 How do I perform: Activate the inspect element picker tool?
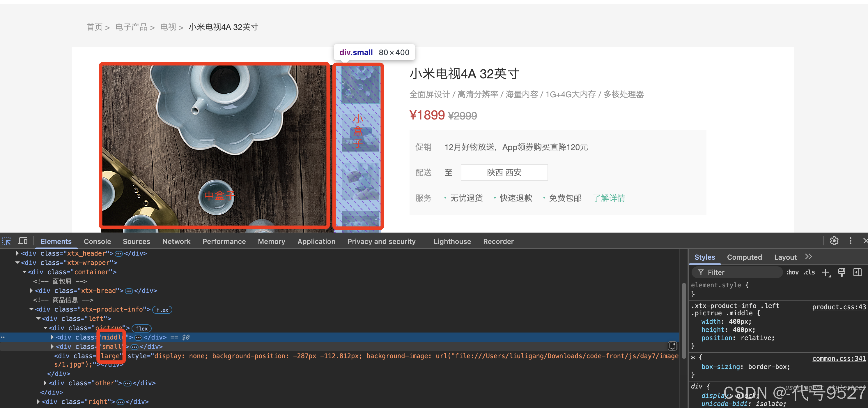tap(7, 241)
